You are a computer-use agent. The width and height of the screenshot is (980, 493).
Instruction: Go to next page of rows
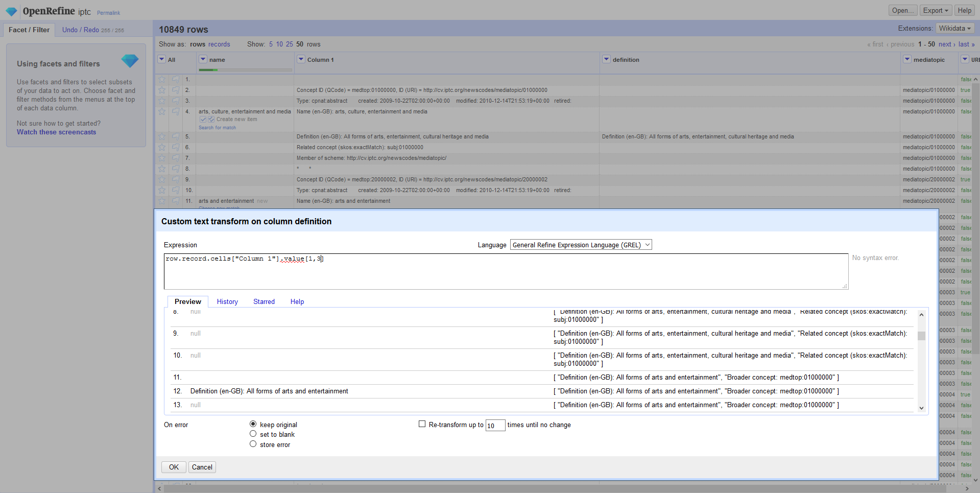(x=947, y=44)
